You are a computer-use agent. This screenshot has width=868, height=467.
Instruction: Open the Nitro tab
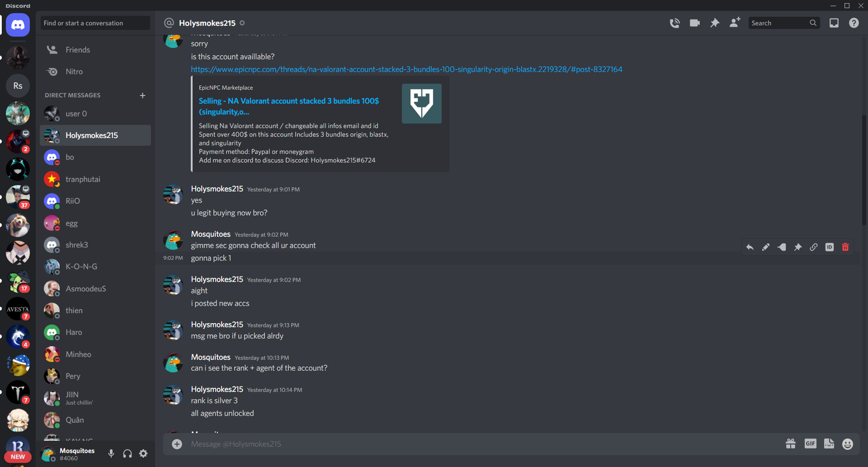(95, 72)
